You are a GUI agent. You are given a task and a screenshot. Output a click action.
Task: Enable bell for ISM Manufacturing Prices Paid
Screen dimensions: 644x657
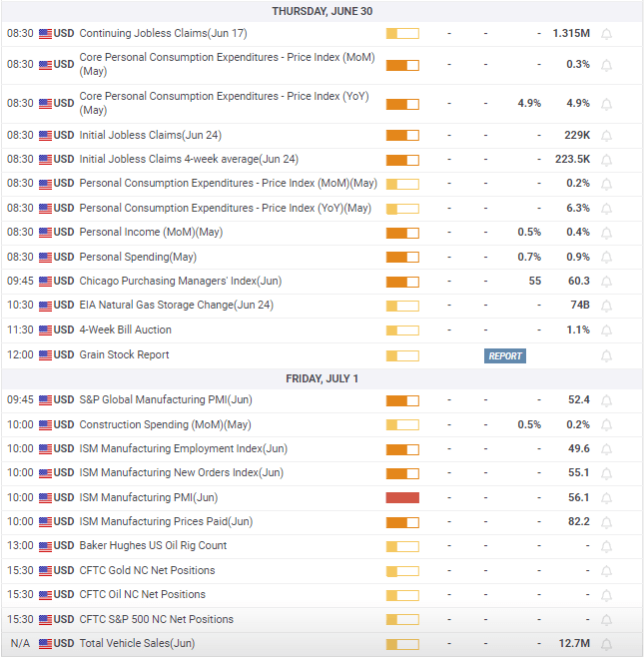pos(606,522)
